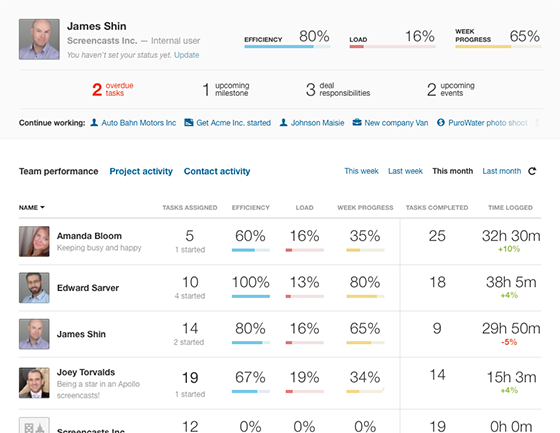Click Amanda Bloom's 32h 30m time logged
The width and height of the screenshot is (560, 433).
coord(511,236)
